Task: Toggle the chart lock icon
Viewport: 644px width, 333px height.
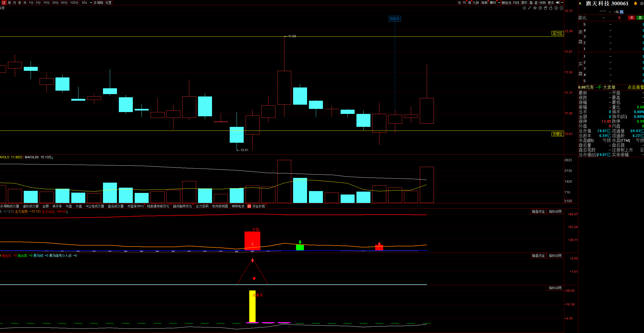Action: 551,8
